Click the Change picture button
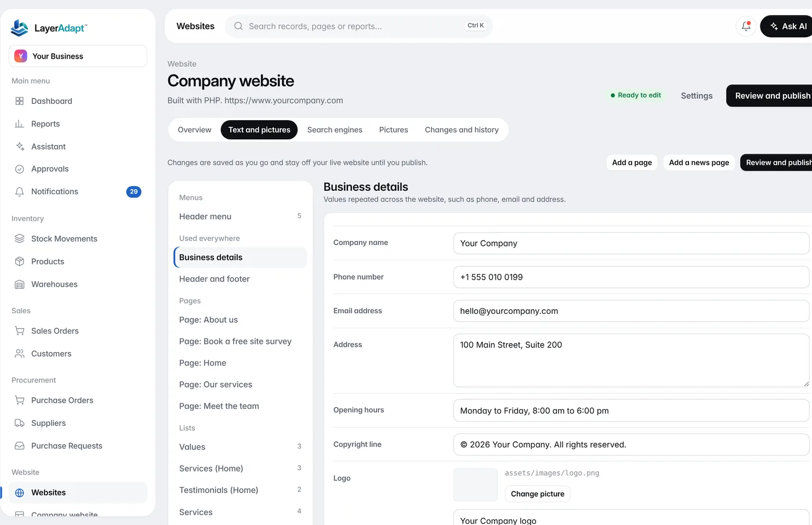 (538, 494)
